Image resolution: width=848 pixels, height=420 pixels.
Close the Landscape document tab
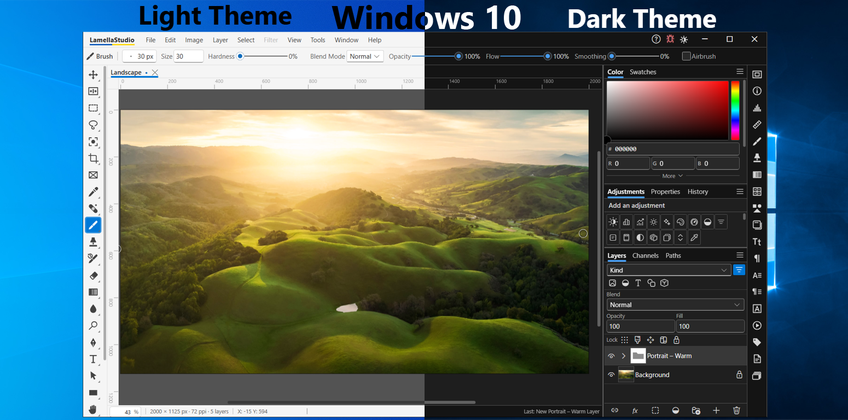(155, 72)
